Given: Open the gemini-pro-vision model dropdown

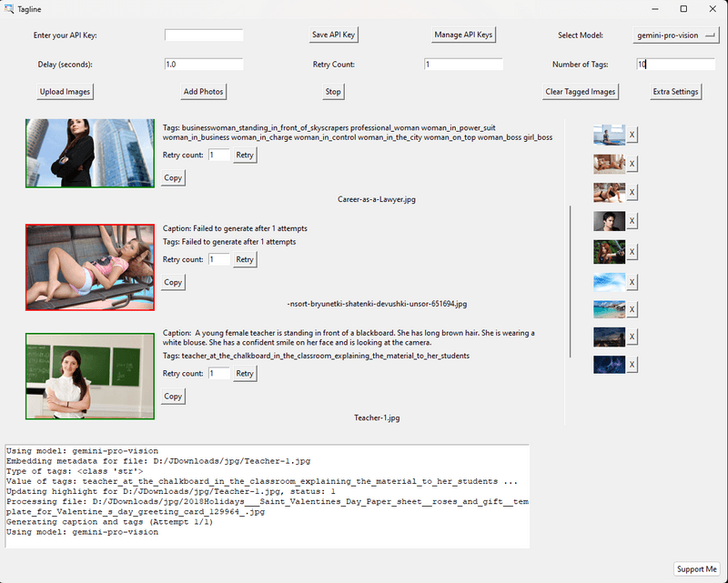Looking at the screenshot, I should [676, 35].
